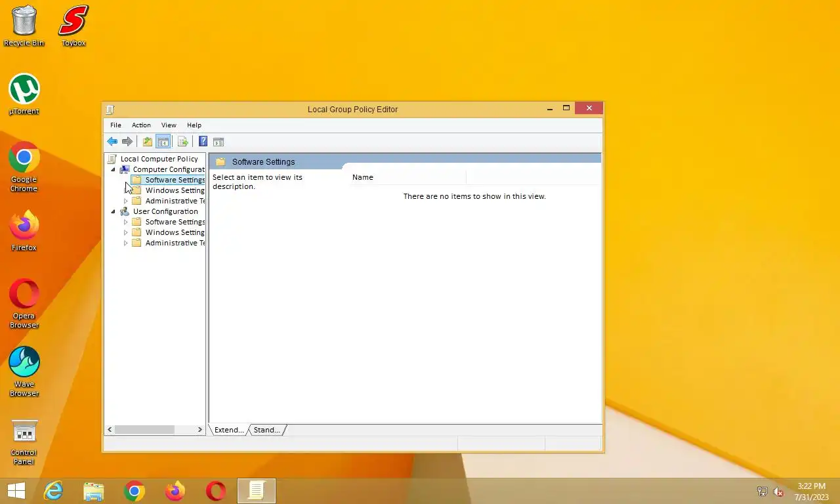Select Windows Settings under User Configuration
This screenshot has height=504, width=840.
(175, 232)
